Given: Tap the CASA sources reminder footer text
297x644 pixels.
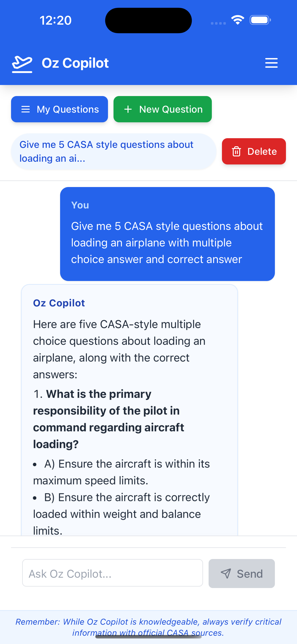Looking at the screenshot, I should tap(148, 627).
